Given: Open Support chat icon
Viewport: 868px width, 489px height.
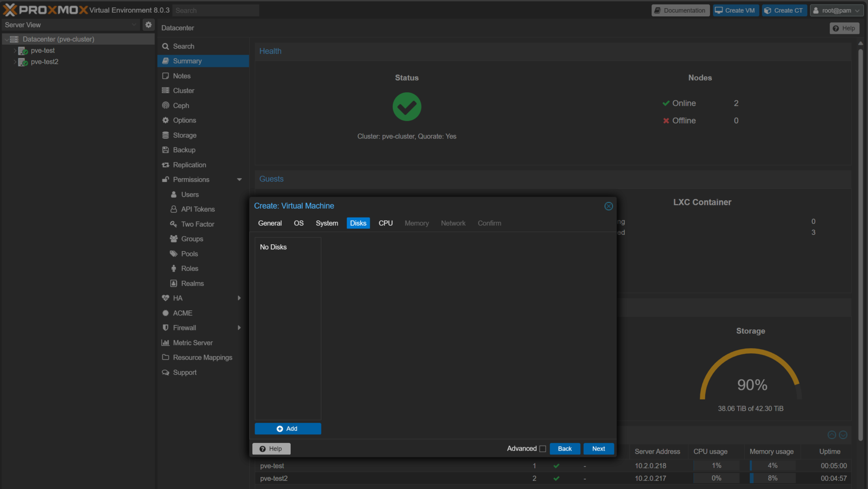Looking at the screenshot, I should click(x=165, y=372).
